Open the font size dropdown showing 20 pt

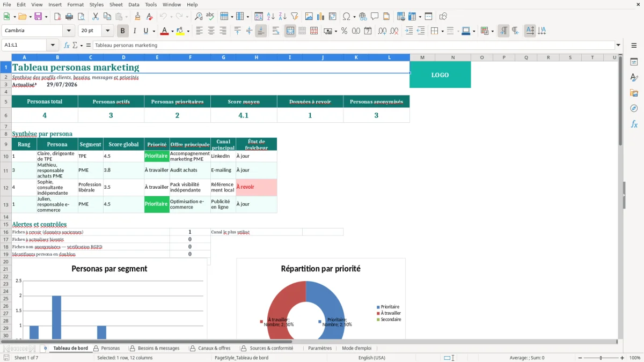107,31
